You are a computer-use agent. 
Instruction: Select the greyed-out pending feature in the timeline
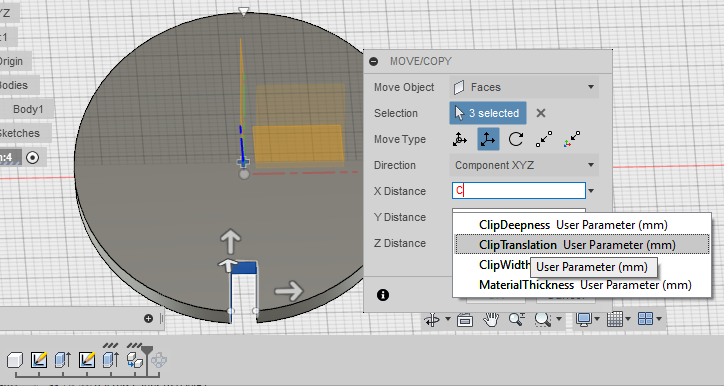pos(159,360)
